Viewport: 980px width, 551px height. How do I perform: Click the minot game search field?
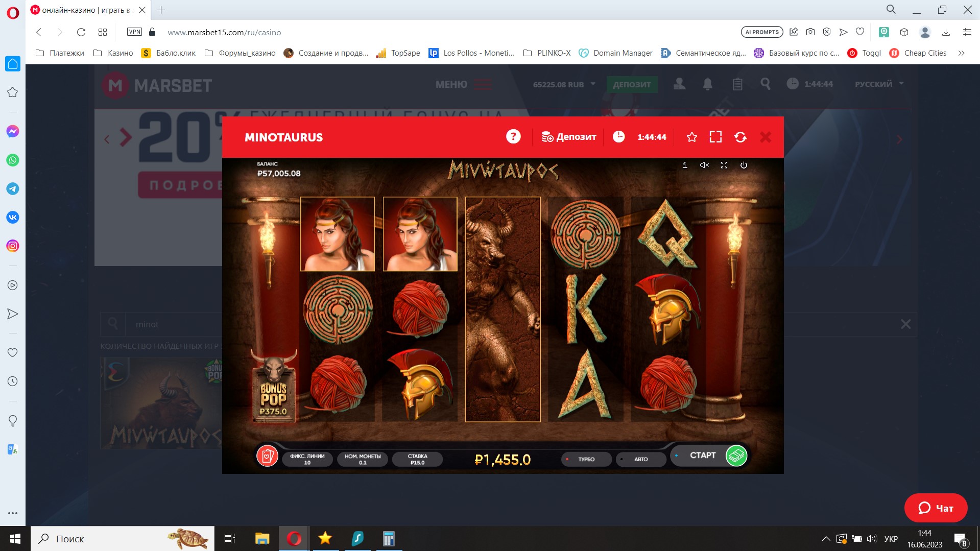(174, 324)
